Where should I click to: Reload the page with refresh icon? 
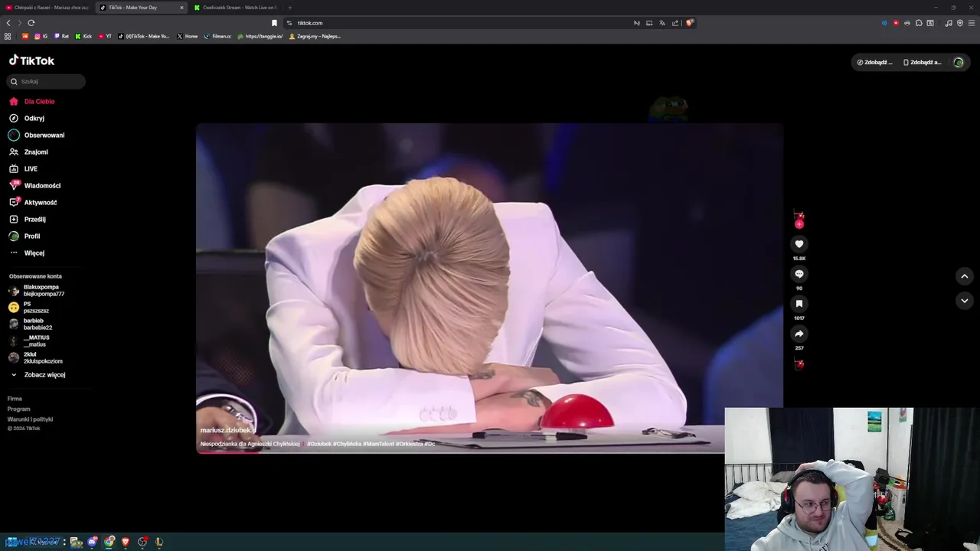pyautogui.click(x=31, y=23)
